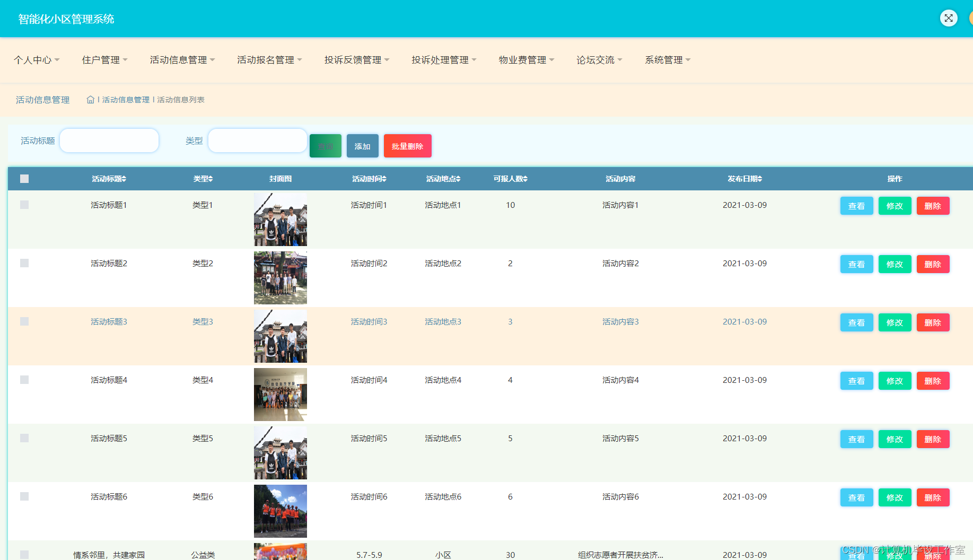Screen dimensions: 973x560
Task: Expand the 投诉处理管理 menu
Action: (x=444, y=60)
